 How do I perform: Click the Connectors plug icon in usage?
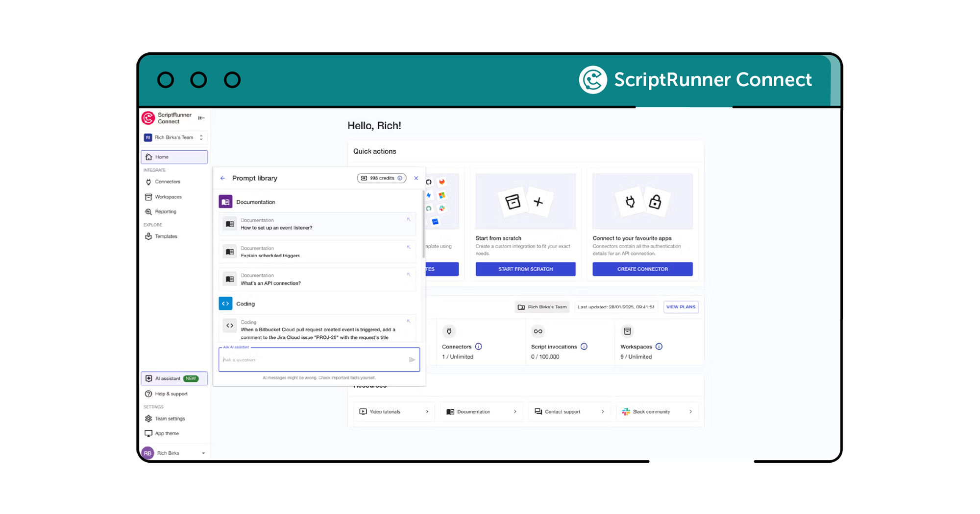click(x=449, y=331)
